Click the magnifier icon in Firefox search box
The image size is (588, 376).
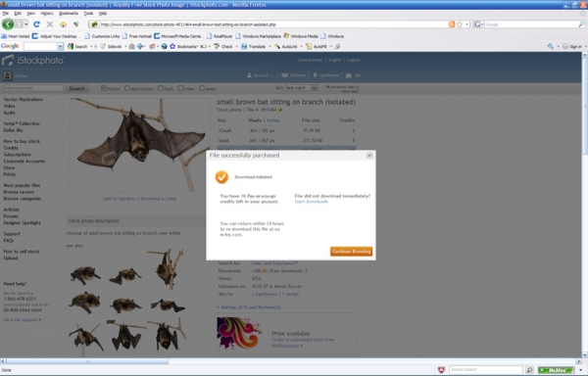tap(581, 24)
